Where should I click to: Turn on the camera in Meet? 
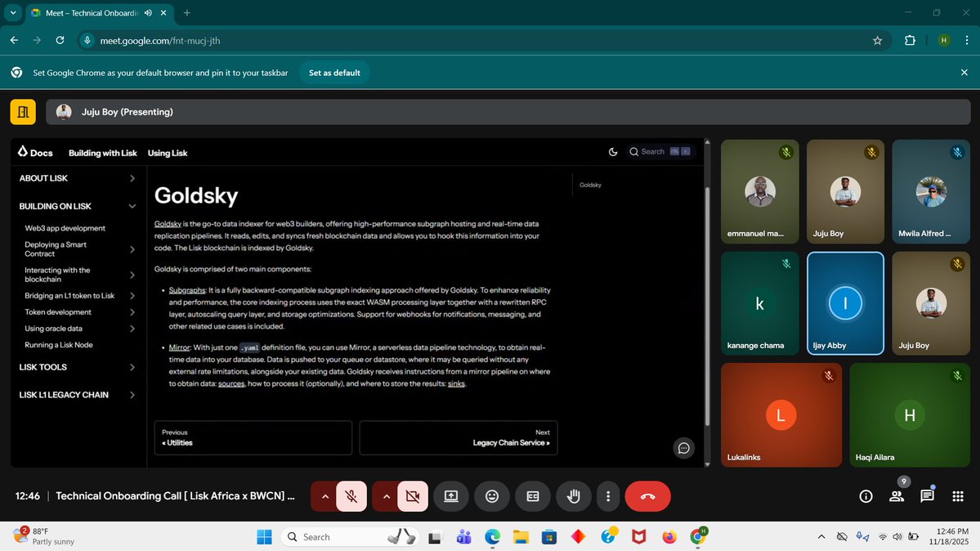pyautogui.click(x=413, y=496)
